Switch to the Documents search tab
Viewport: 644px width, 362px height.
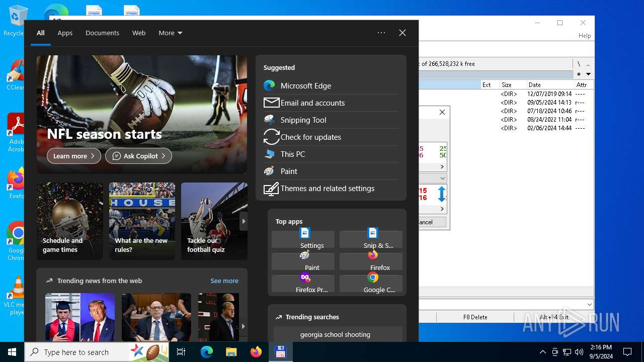[102, 33]
